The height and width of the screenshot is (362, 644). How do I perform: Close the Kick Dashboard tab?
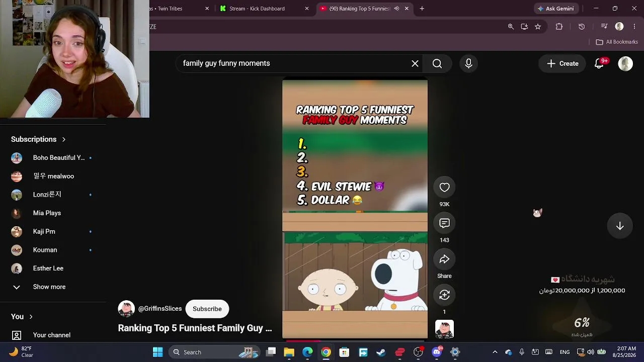click(x=307, y=9)
